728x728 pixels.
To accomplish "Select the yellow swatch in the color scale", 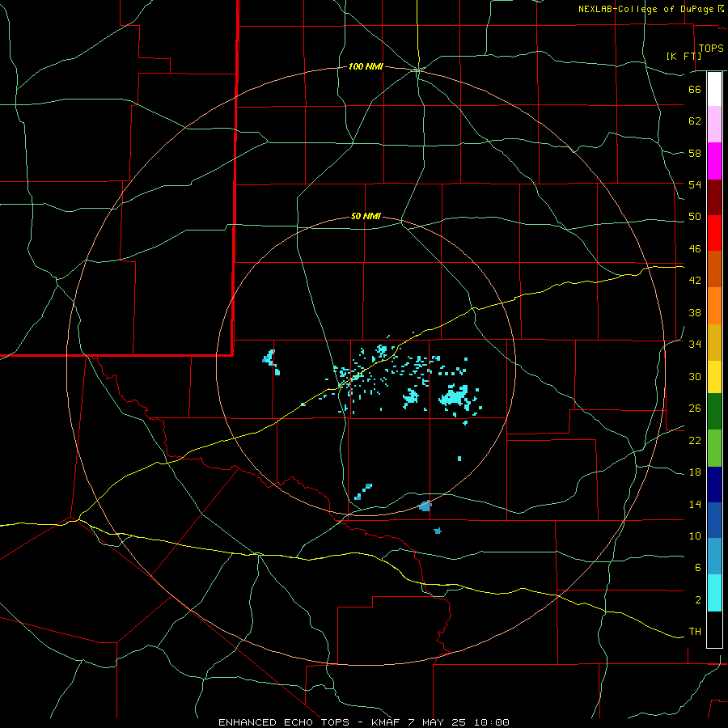I will click(x=714, y=377).
